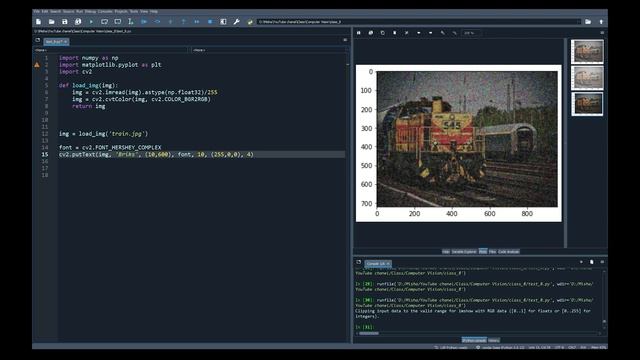Create a new file from the toolbar
The width and height of the screenshot is (640, 360).
coord(38,22)
